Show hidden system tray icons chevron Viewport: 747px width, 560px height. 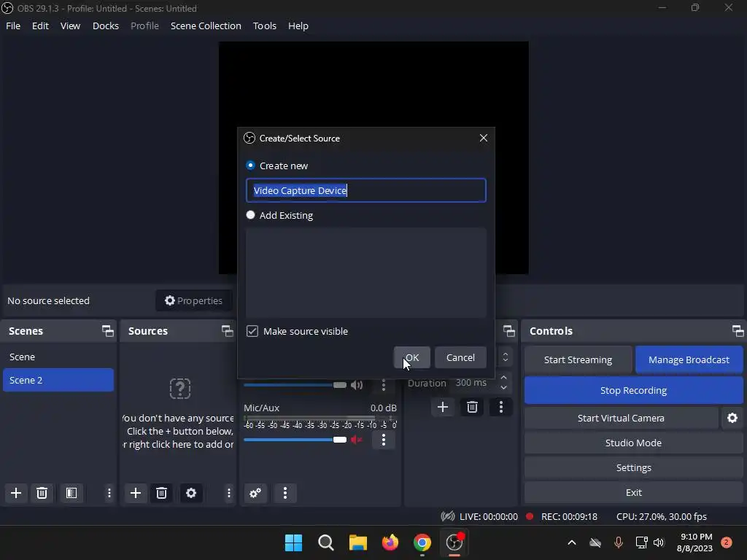572,542
